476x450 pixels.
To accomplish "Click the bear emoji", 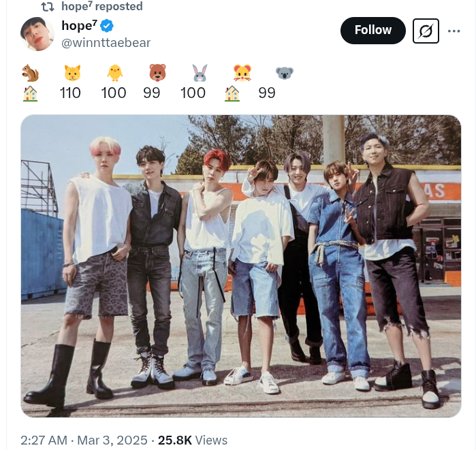I will [x=157, y=74].
